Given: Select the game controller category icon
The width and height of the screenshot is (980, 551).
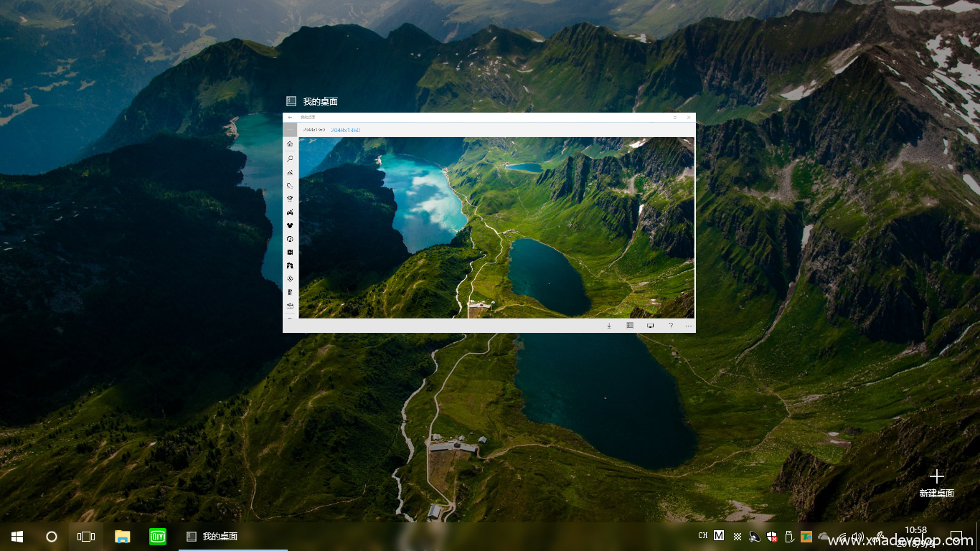Looking at the screenshot, I should click(x=290, y=212).
